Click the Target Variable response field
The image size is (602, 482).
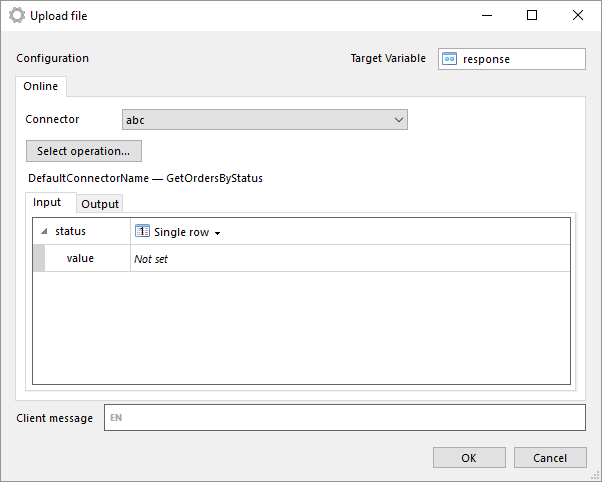coord(512,59)
